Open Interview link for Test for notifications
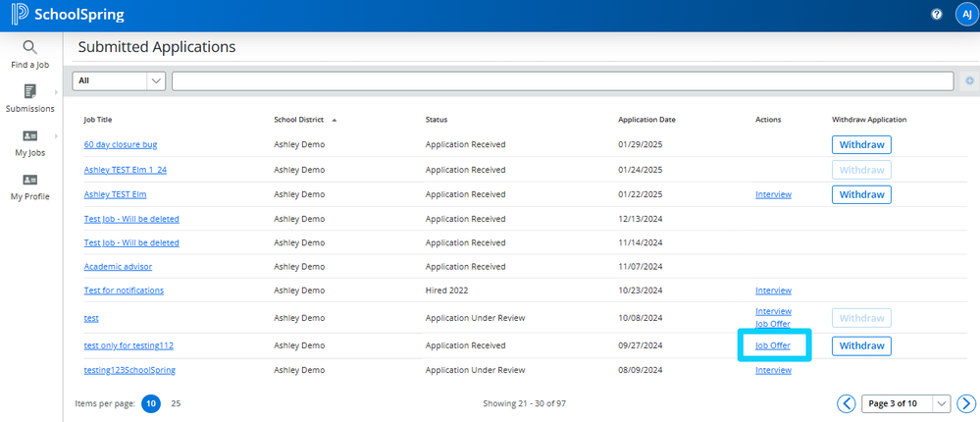980x422 pixels. click(x=773, y=290)
